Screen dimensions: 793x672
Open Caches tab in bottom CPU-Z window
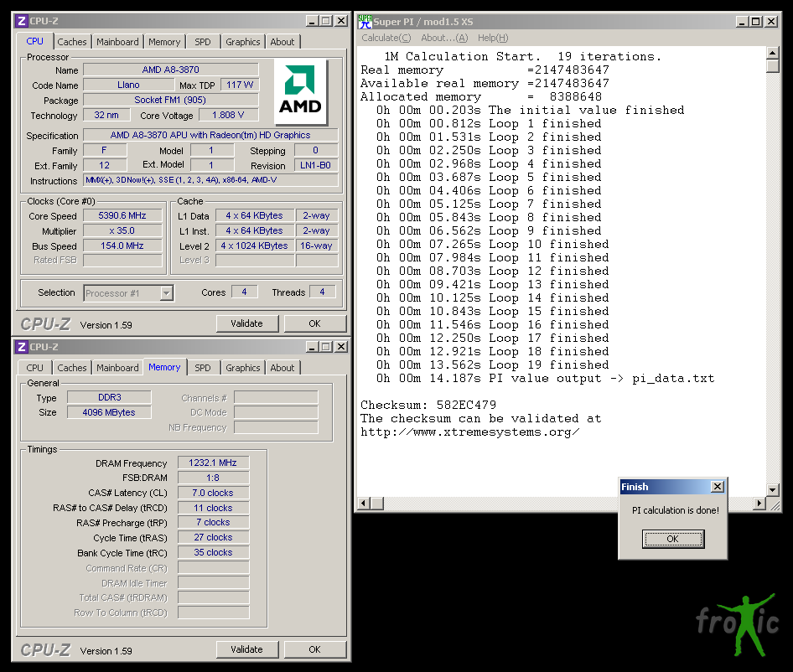point(72,368)
